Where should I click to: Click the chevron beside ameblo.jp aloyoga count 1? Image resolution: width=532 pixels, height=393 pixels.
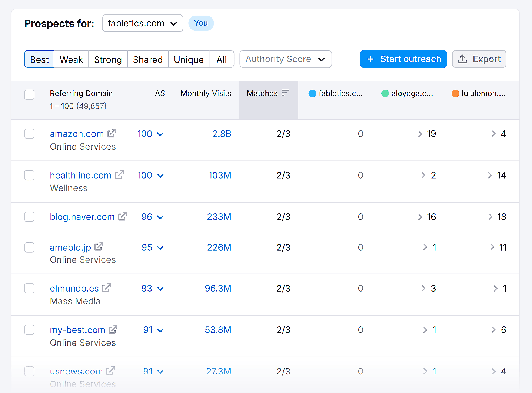pos(425,247)
